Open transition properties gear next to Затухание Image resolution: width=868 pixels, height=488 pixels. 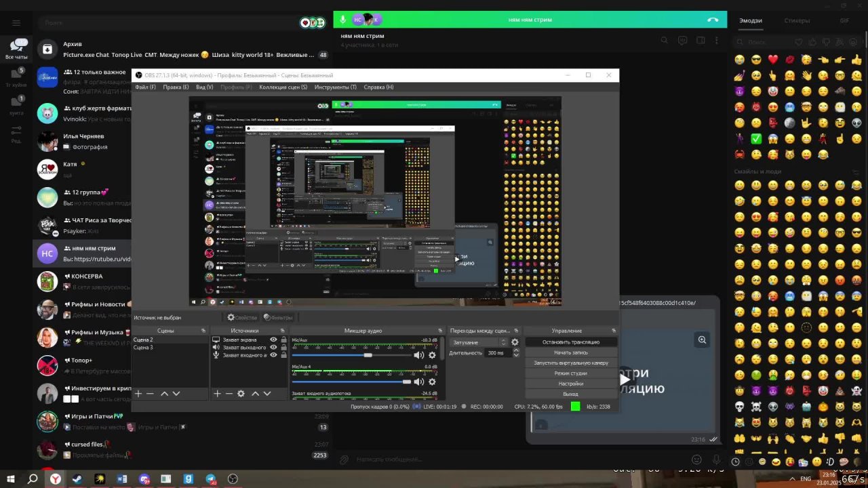click(515, 342)
